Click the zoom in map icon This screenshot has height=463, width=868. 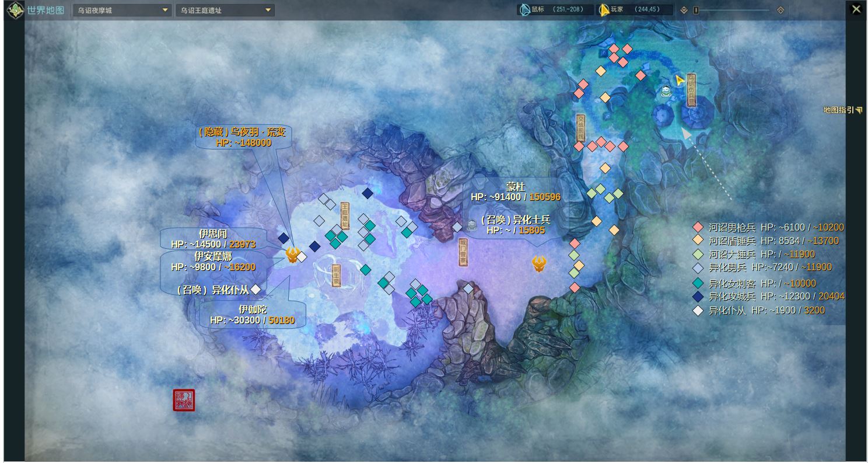coord(780,10)
